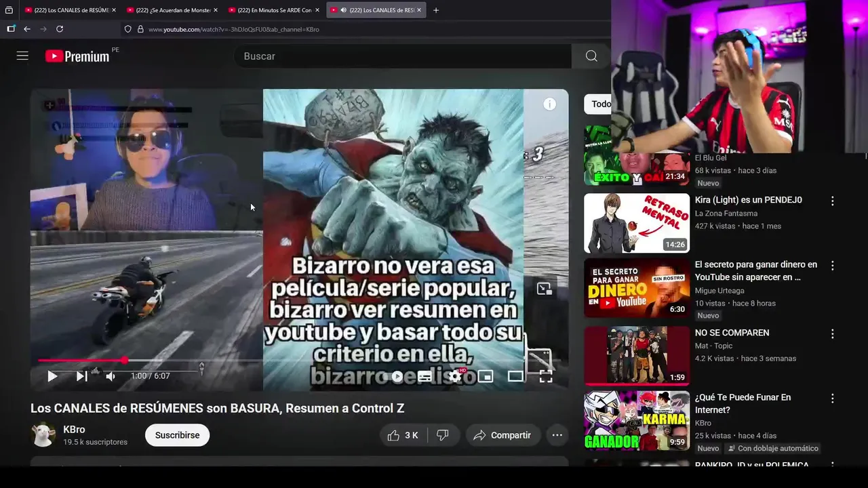Open 'NO SE COMPAREN' video title
868x488 pixels.
[732, 333]
